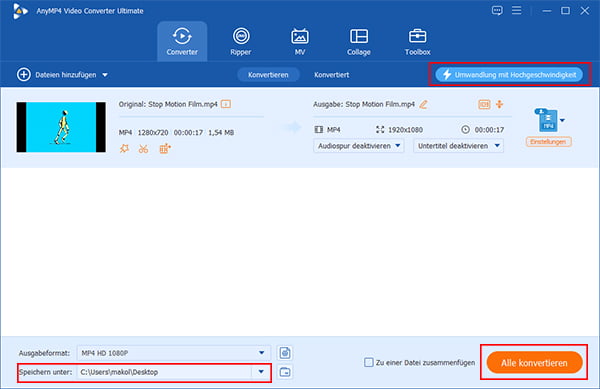Enable Umwandlung mit Hochgeschwindigkeit
600x389 pixels.
509,75
